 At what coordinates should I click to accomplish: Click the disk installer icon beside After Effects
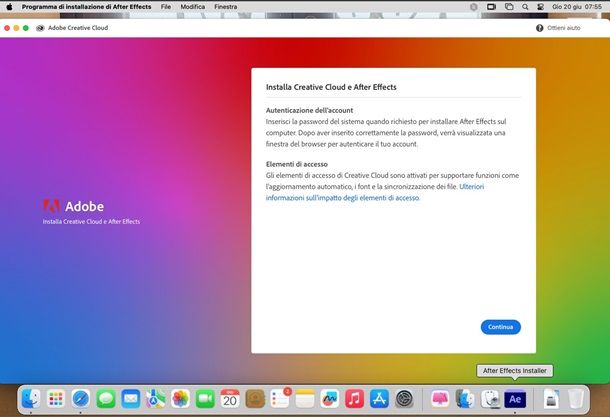coord(490,399)
